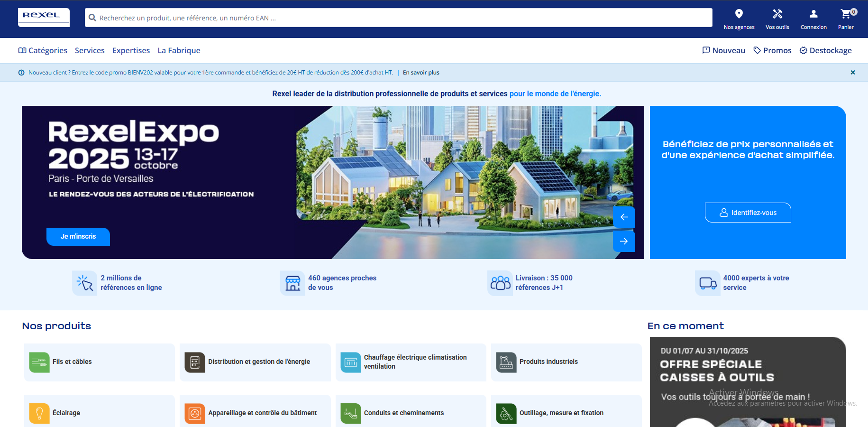Open Vos outils tools icon
The width and height of the screenshot is (868, 427).
[777, 14]
